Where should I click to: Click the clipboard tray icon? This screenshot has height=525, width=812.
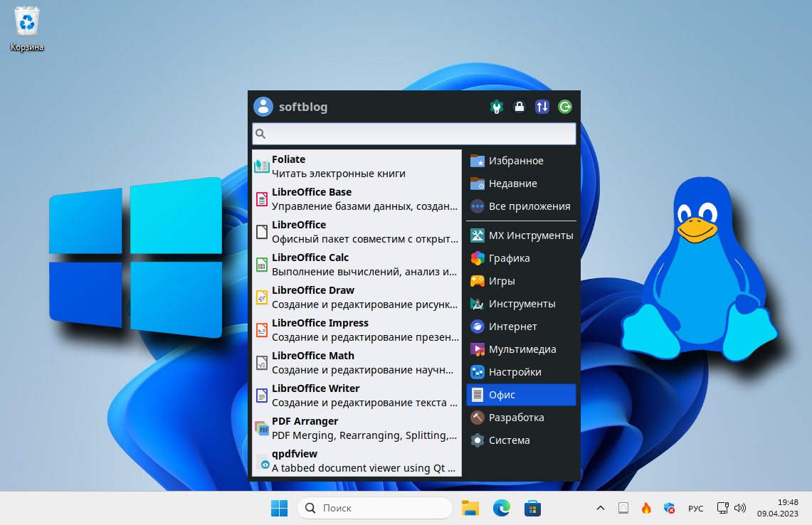(623, 508)
